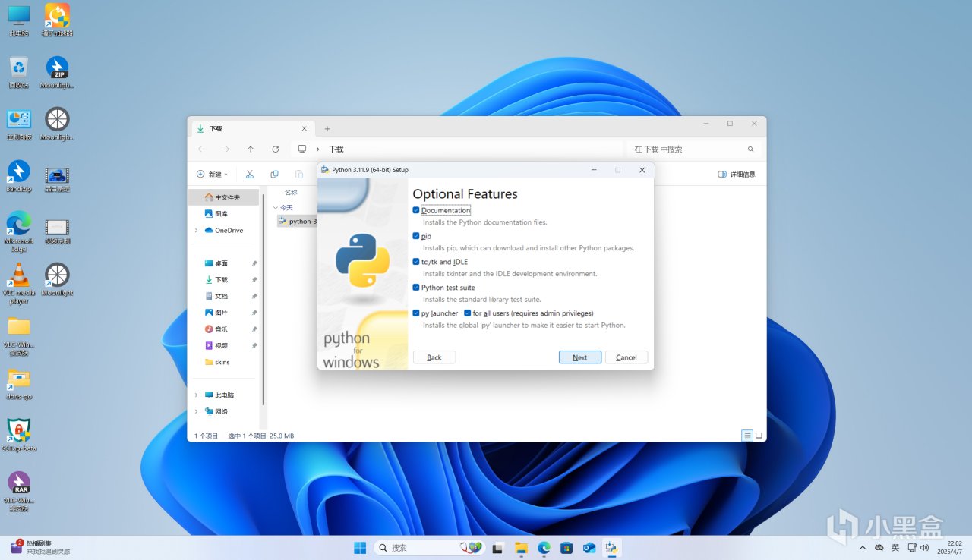
Task: Switch Explorer to details list view
Action: pyautogui.click(x=747, y=436)
